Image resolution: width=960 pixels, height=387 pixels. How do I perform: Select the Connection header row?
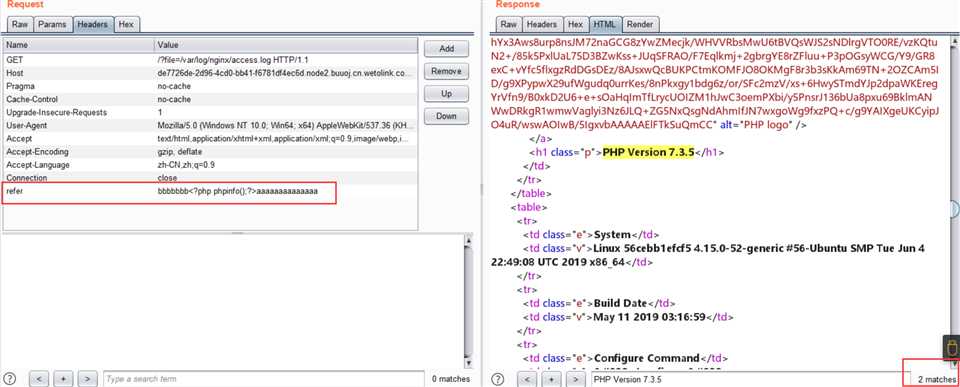click(x=211, y=178)
